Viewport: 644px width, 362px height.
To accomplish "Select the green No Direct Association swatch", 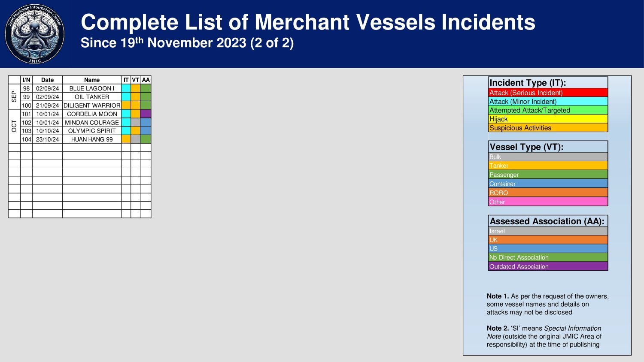I will pos(548,257).
